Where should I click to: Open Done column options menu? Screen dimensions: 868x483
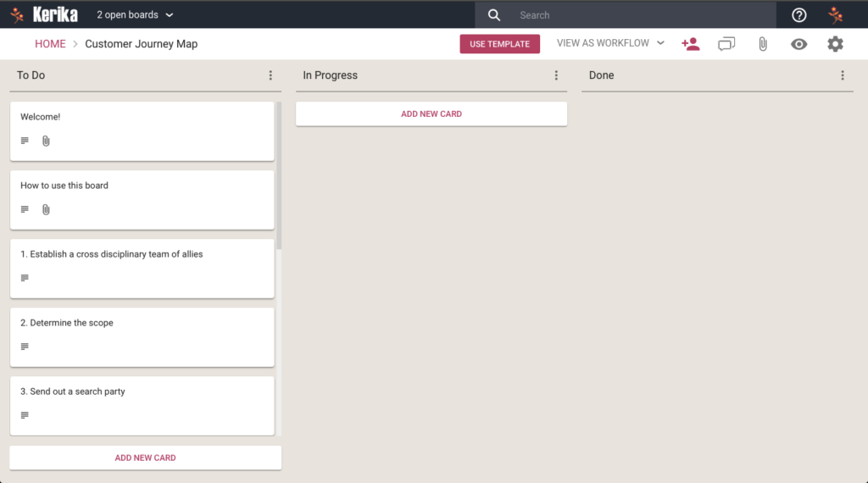843,75
